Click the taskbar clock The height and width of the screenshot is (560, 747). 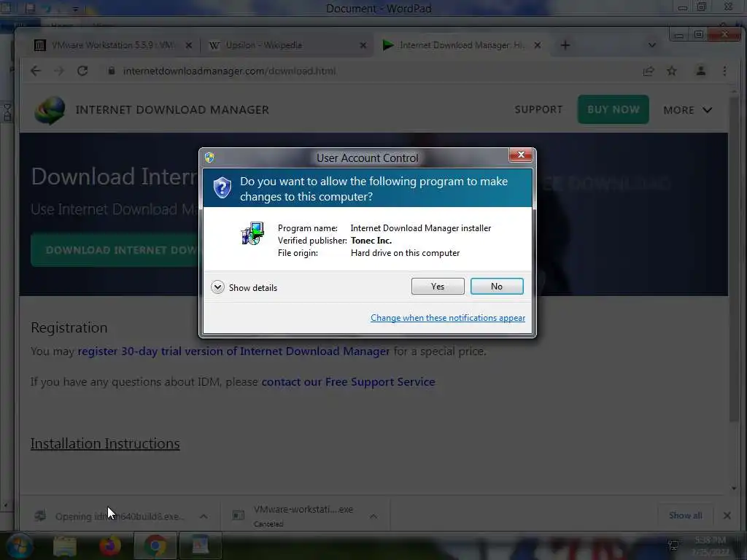pos(711,546)
